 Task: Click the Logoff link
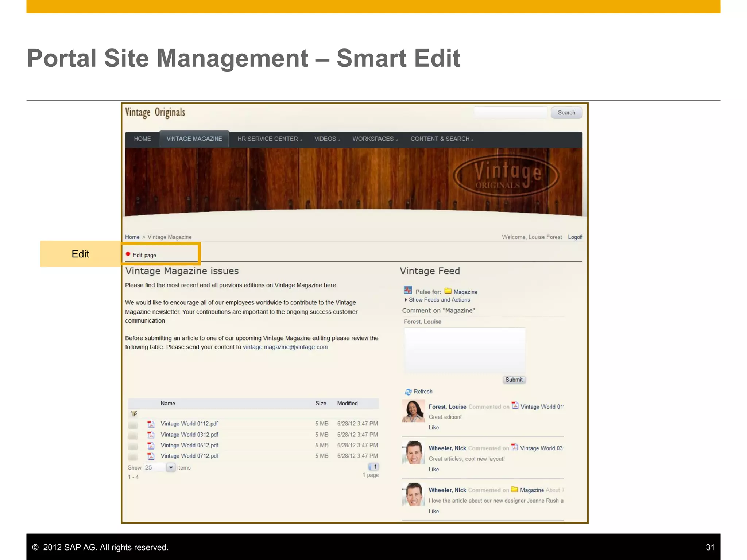(575, 237)
